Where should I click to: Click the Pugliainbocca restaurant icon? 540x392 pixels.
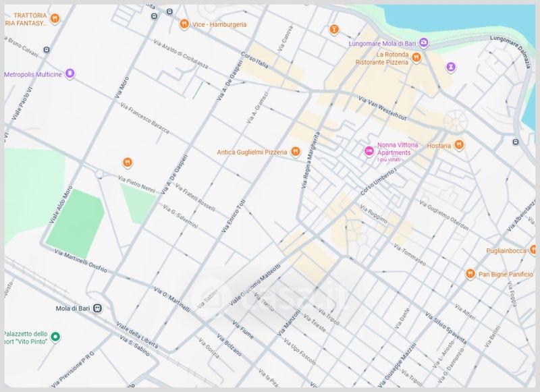point(533,250)
